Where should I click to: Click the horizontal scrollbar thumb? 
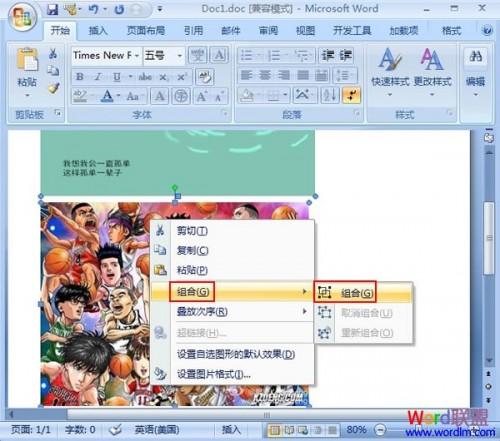click(267, 415)
